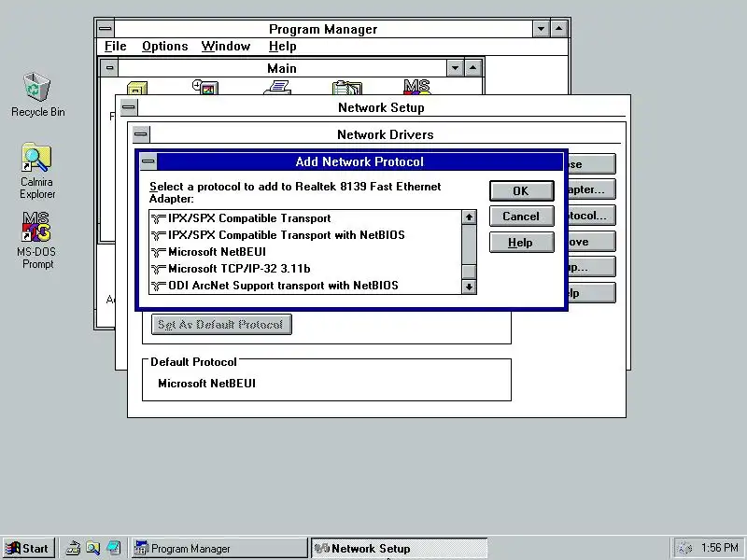Open the Help menu in Program Manager

[283, 46]
